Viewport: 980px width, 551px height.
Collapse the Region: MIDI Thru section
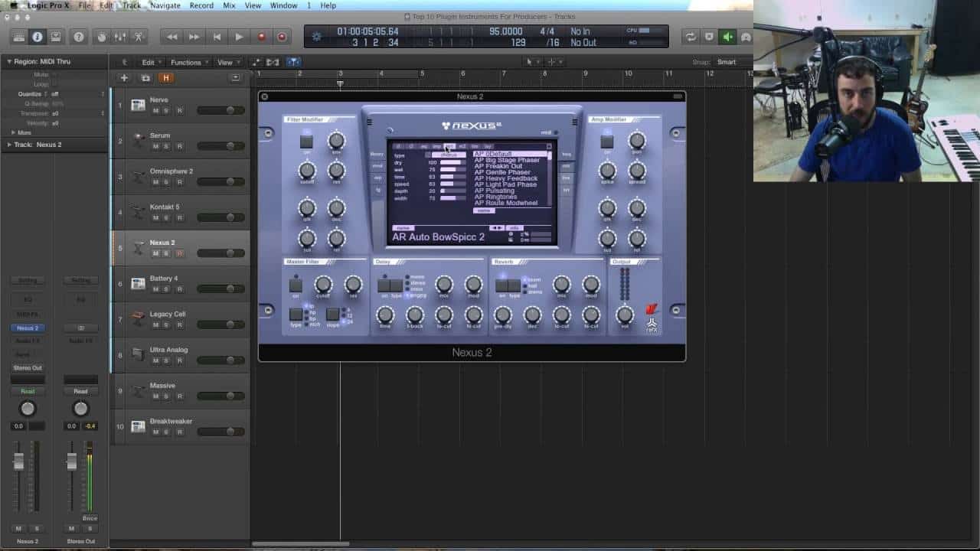(x=9, y=61)
